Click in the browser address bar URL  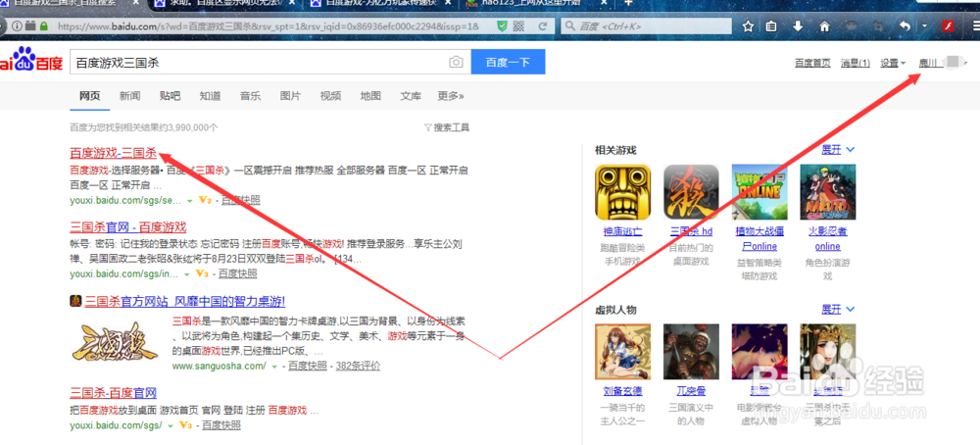269,26
